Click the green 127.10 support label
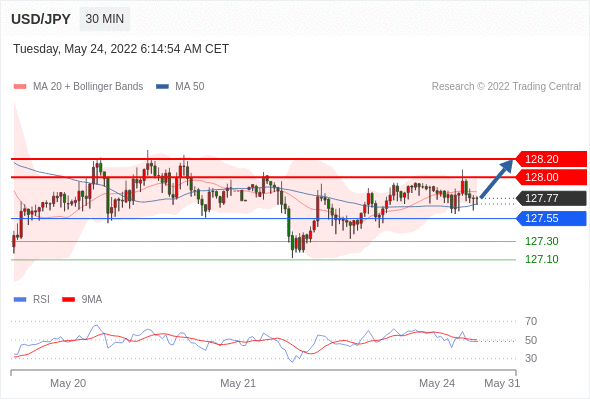This screenshot has width=590, height=400. 541,259
